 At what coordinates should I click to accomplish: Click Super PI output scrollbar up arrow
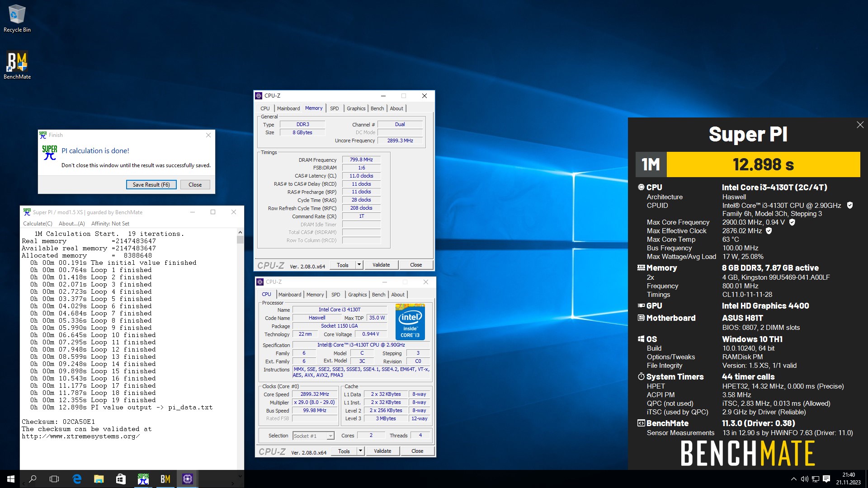(x=240, y=232)
